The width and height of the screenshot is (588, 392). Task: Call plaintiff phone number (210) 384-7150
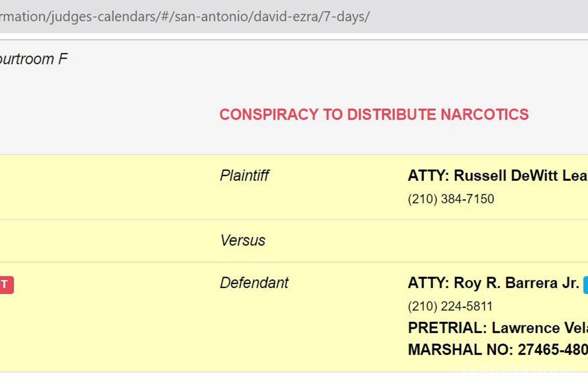coord(450,199)
